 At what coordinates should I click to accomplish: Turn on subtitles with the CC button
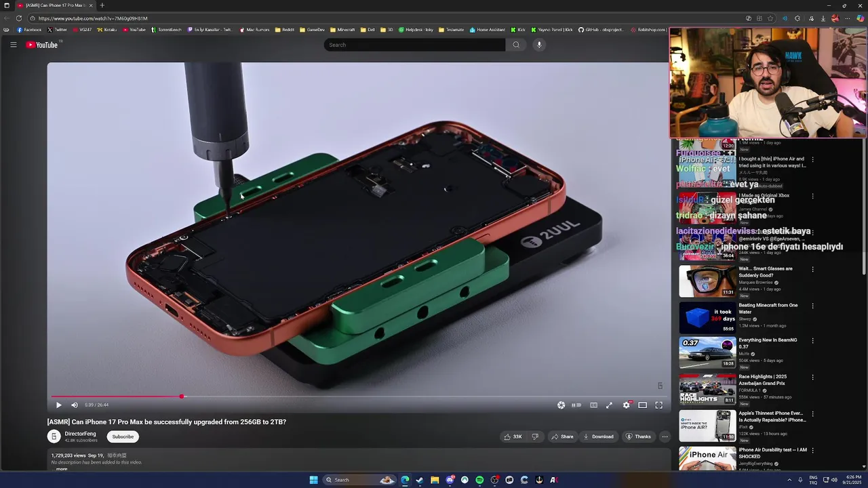(593, 405)
